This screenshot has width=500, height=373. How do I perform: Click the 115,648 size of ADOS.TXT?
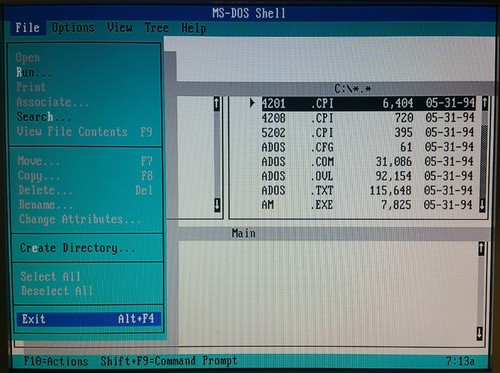coord(390,191)
